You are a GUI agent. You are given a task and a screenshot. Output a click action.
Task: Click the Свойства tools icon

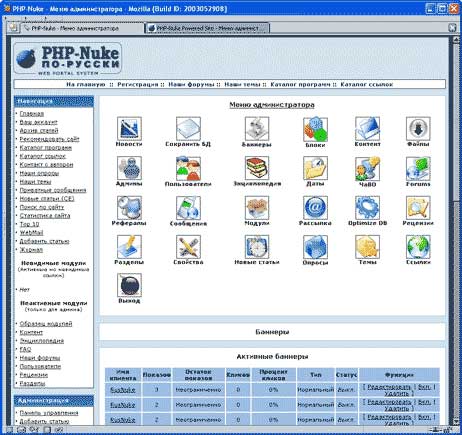pyautogui.click(x=188, y=247)
